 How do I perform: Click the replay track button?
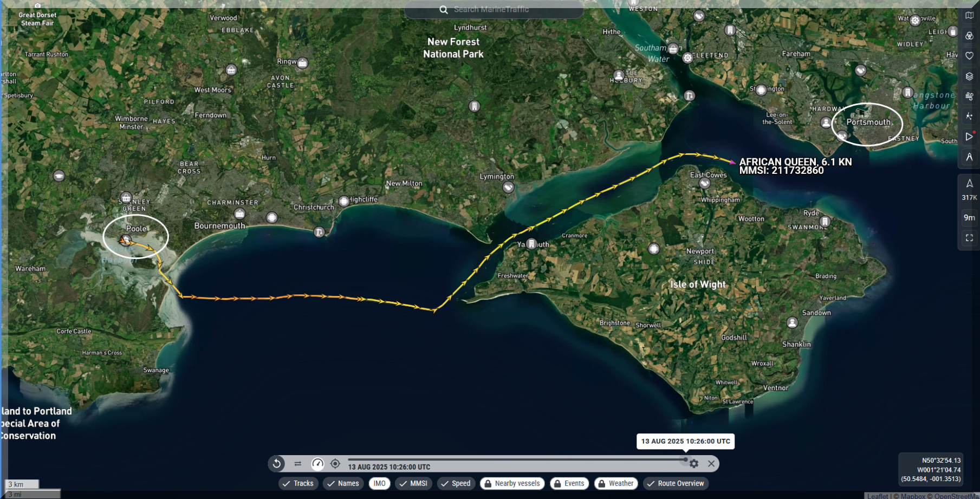pyautogui.click(x=277, y=464)
